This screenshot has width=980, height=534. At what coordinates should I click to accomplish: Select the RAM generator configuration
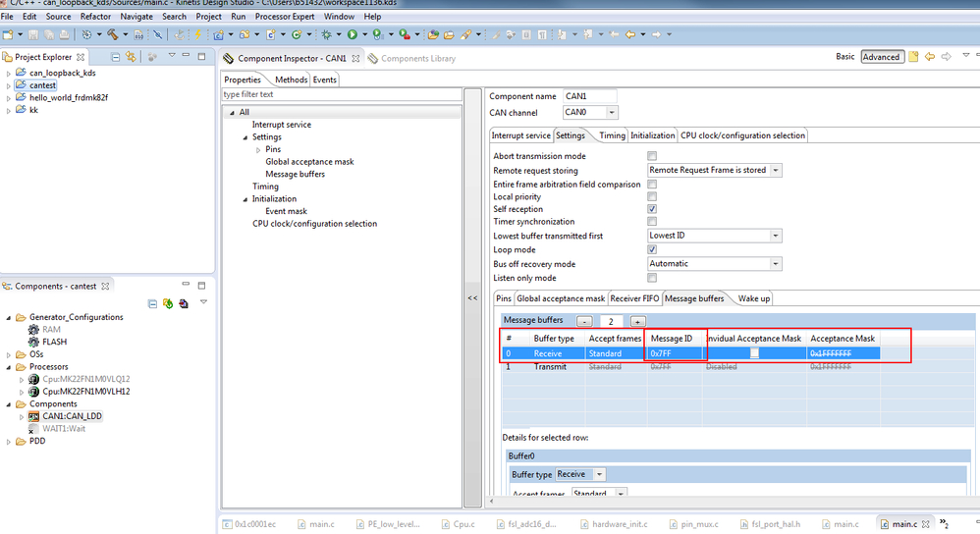51,329
